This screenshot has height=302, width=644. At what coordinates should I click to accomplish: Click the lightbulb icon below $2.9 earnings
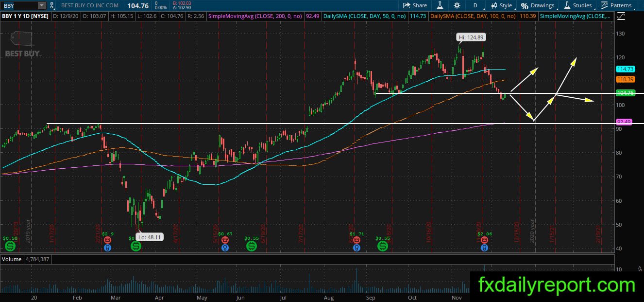(x=108, y=248)
